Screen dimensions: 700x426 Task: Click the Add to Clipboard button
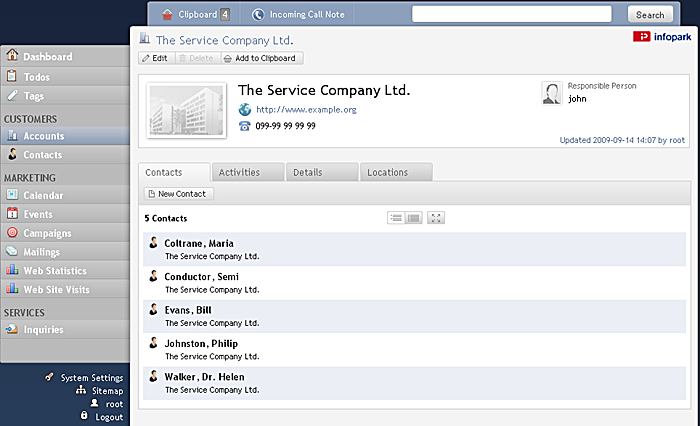tap(262, 58)
